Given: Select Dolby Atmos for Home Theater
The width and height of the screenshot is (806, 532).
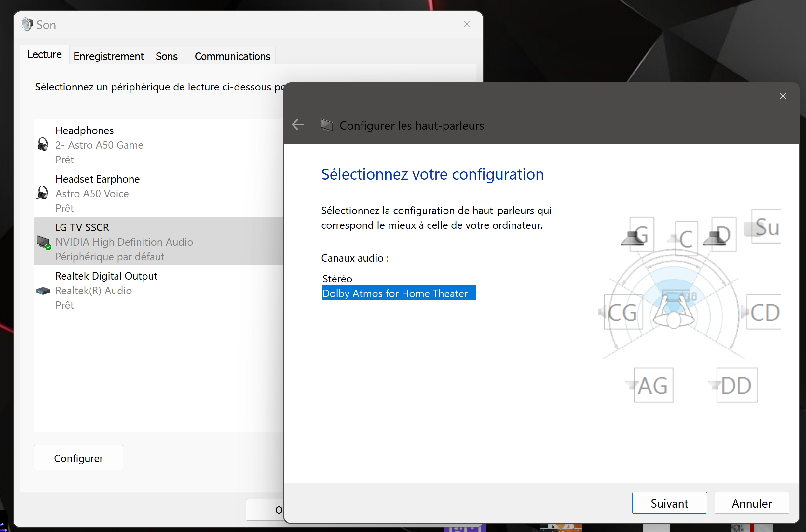Looking at the screenshot, I should click(395, 293).
